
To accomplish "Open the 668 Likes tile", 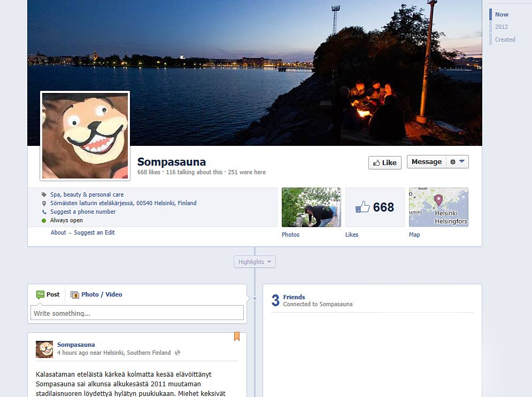I will pyautogui.click(x=375, y=207).
